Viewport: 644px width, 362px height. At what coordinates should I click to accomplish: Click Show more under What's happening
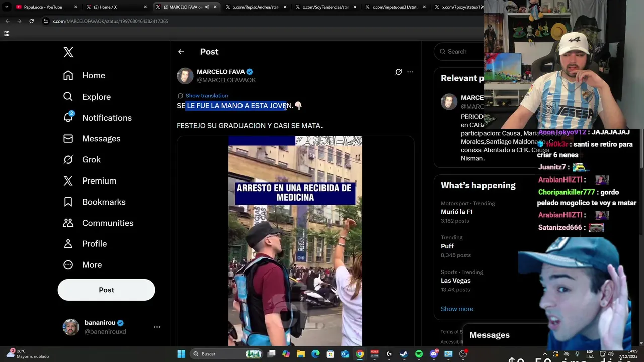457,309
